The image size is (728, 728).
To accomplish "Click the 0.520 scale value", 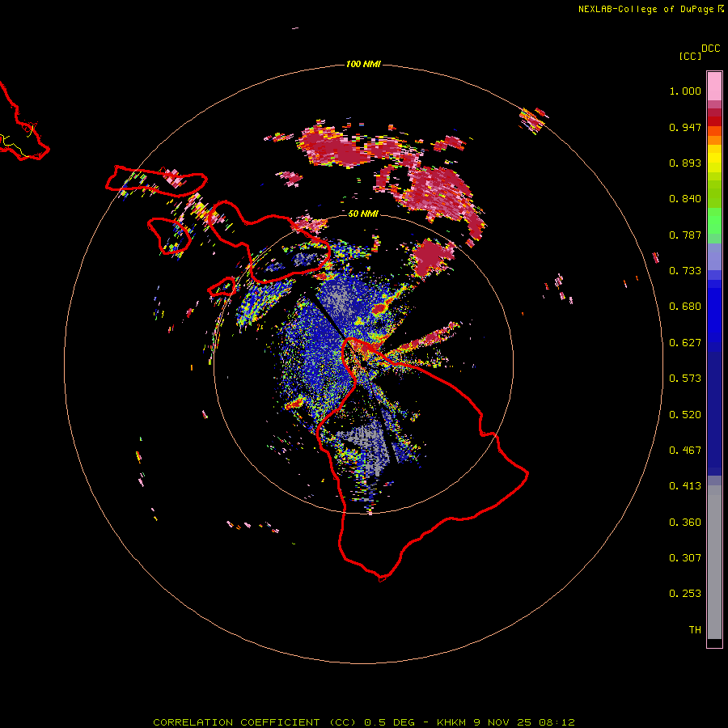I will 685,415.
